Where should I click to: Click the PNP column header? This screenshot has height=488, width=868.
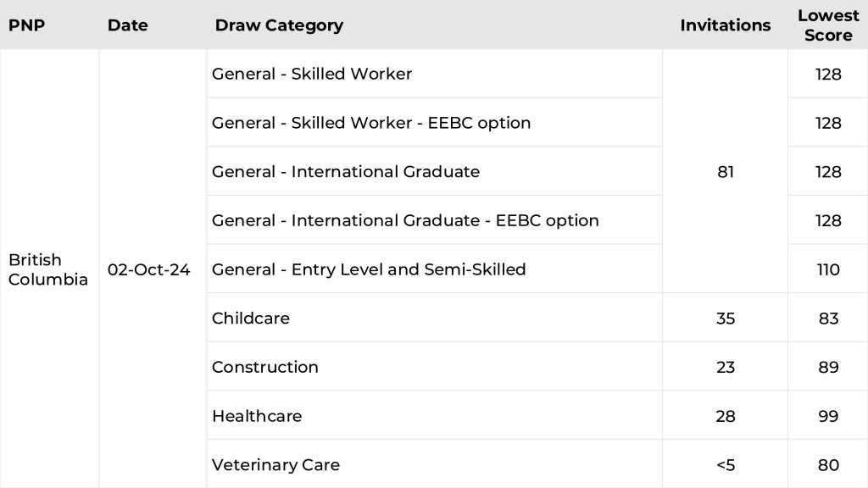pos(26,25)
